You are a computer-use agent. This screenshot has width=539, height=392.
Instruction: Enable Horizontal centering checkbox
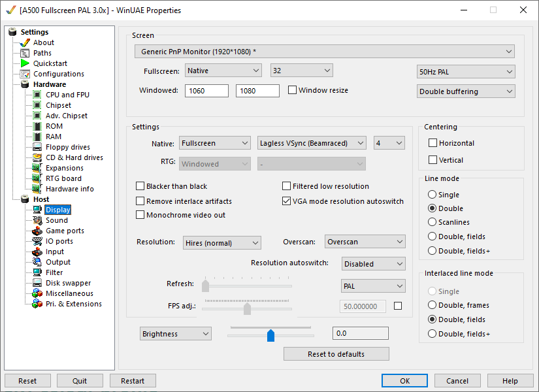[x=433, y=142]
